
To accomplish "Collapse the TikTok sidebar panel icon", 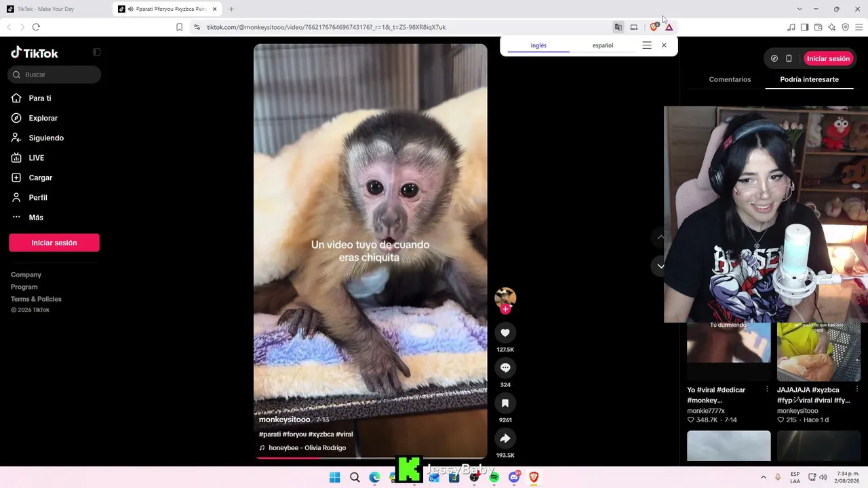I will point(96,52).
